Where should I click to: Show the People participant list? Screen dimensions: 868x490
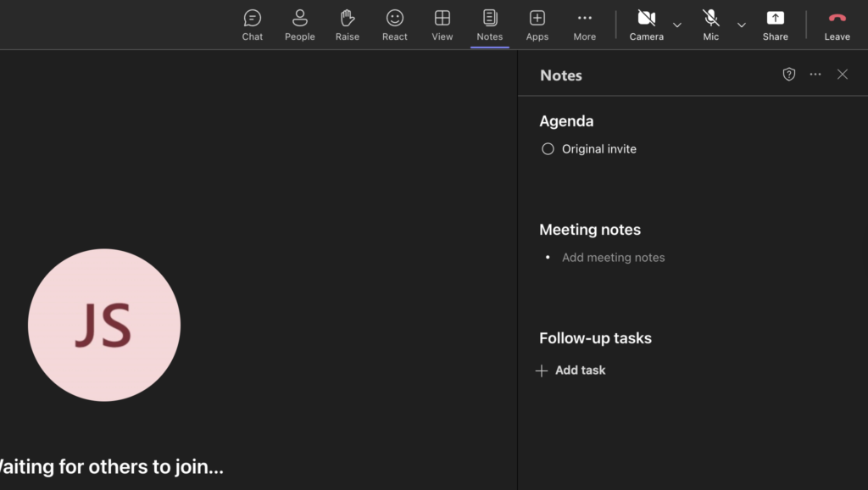pos(299,24)
